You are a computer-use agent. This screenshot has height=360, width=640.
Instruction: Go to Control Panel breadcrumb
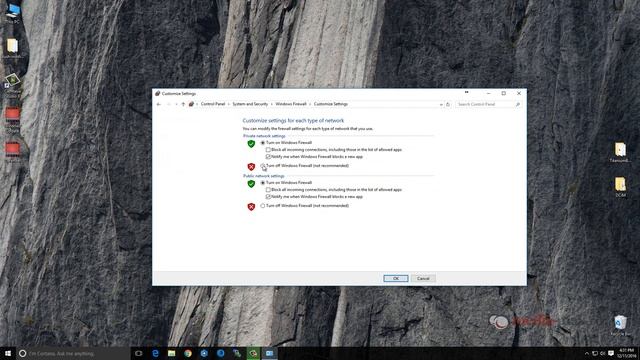(213, 104)
